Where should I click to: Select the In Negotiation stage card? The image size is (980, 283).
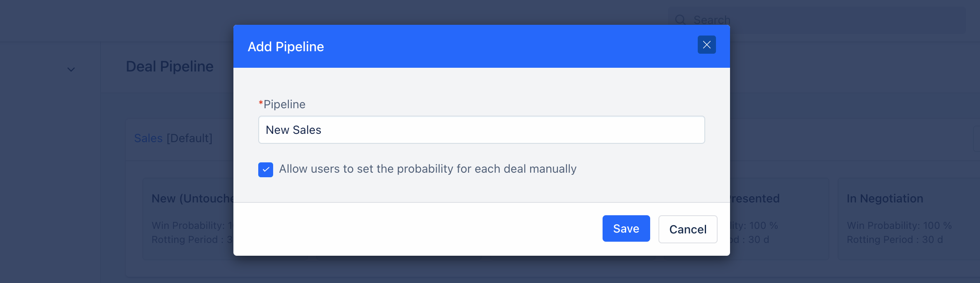tap(909, 219)
